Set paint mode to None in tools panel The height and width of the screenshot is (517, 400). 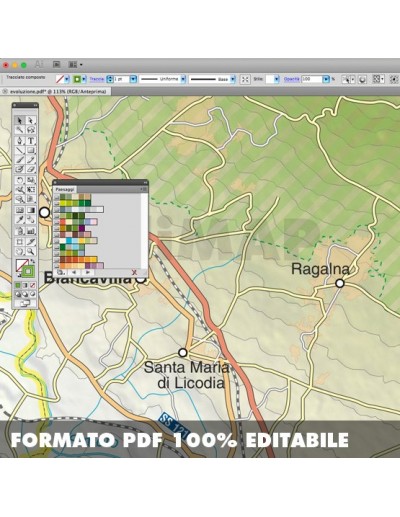point(32,285)
